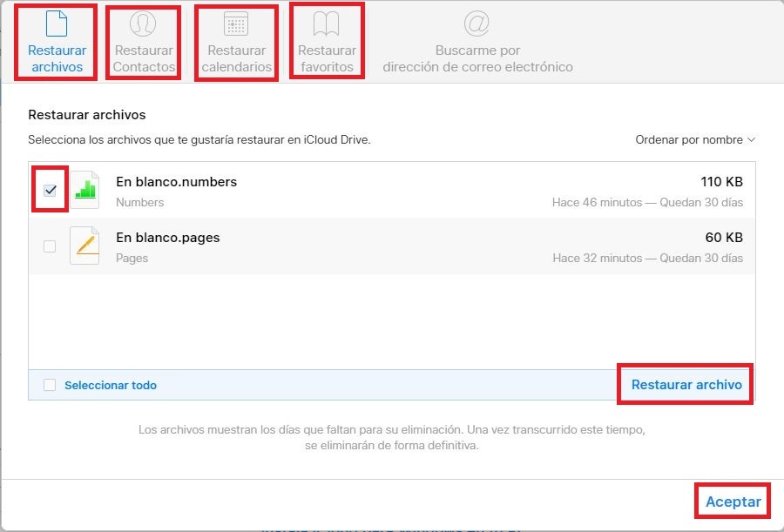Click the 'Pages' subtitle under En blanco.pages
784x532 pixels.
[x=132, y=259]
